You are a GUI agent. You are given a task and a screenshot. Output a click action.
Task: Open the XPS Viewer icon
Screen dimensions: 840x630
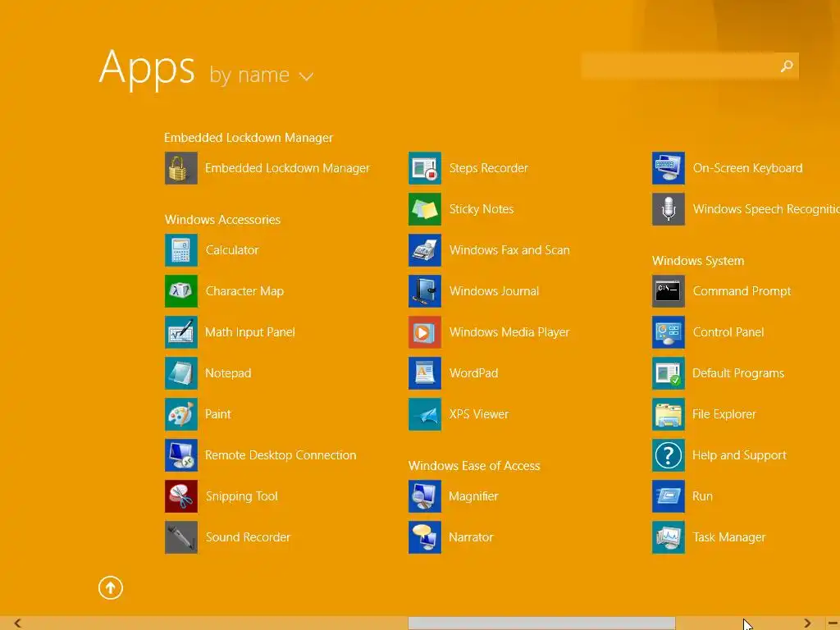425,414
